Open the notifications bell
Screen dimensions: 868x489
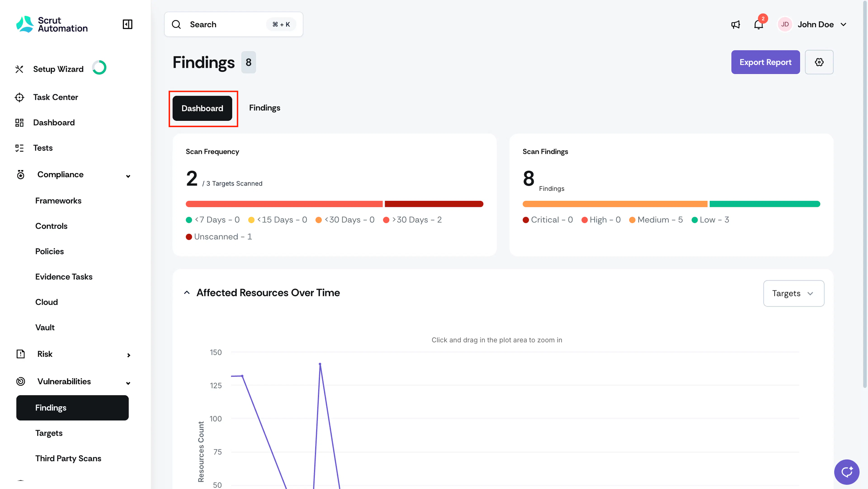tap(759, 24)
